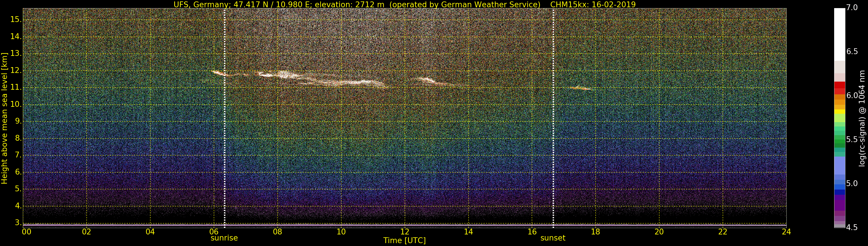Click the colorbar value '6.5'
This screenshot has width=868, height=246.
coord(852,52)
